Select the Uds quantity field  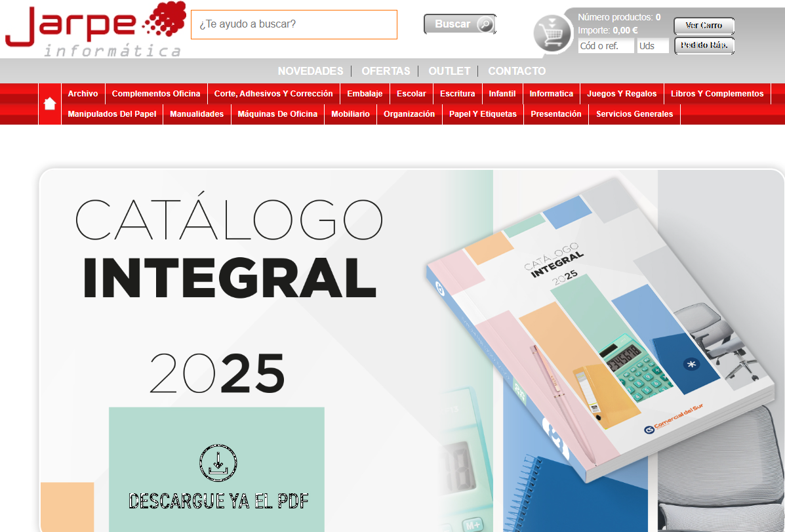[652, 46]
